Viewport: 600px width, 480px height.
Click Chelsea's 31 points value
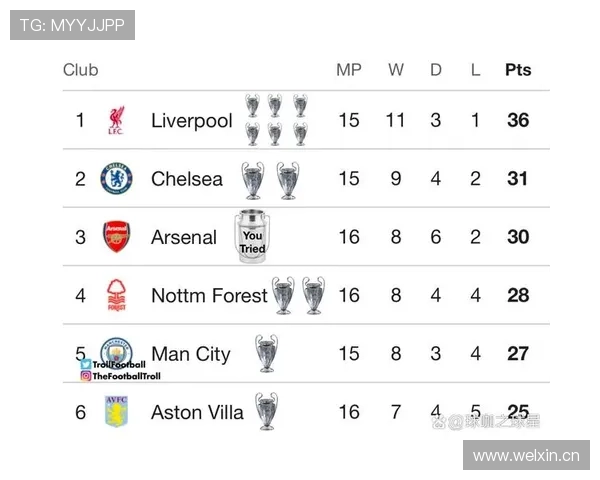[518, 179]
